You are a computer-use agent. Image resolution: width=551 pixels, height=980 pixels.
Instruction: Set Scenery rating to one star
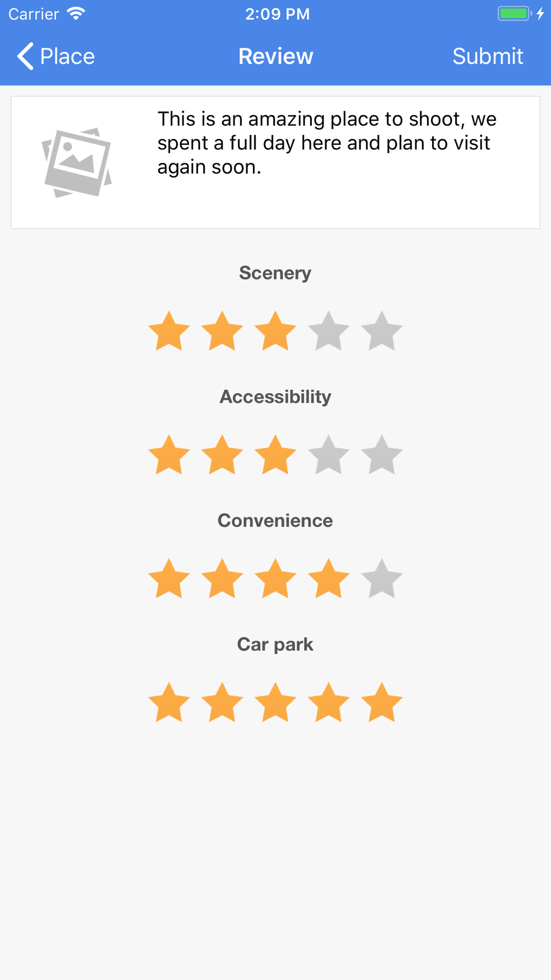(169, 331)
